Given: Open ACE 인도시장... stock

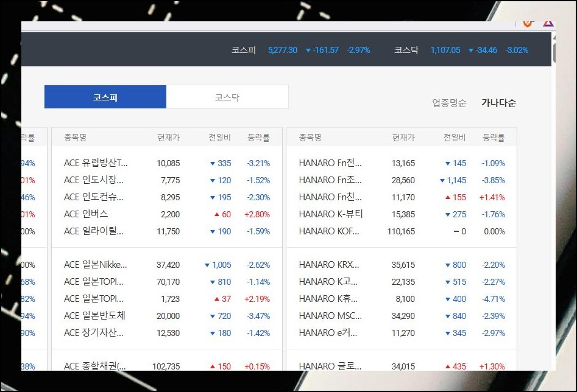Looking at the screenshot, I should pos(93,180).
